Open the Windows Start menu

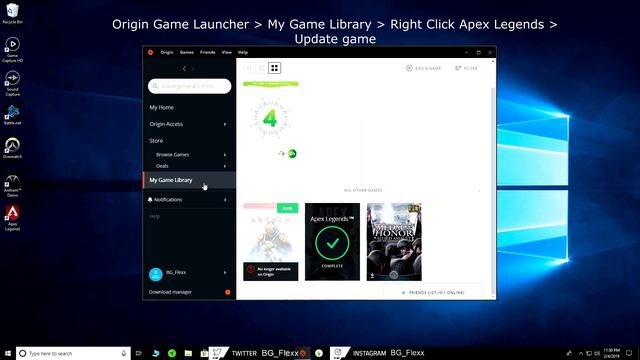8,353
